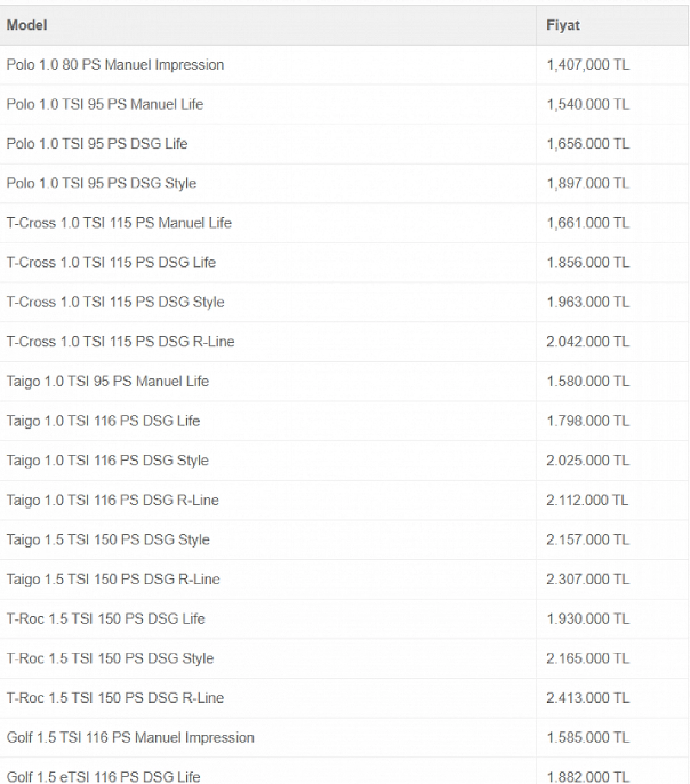Image resolution: width=690 pixels, height=784 pixels.
Task: Click the 1.856.000 TL price
Action: point(587,263)
